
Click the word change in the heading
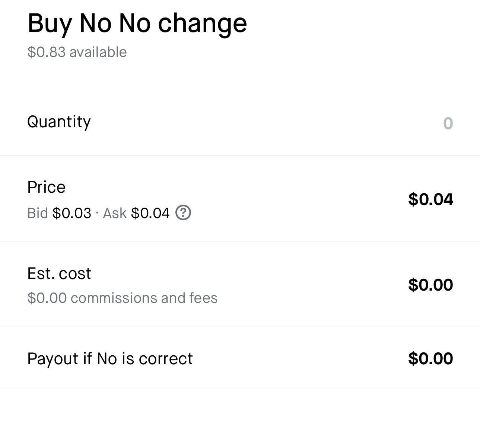click(x=202, y=23)
